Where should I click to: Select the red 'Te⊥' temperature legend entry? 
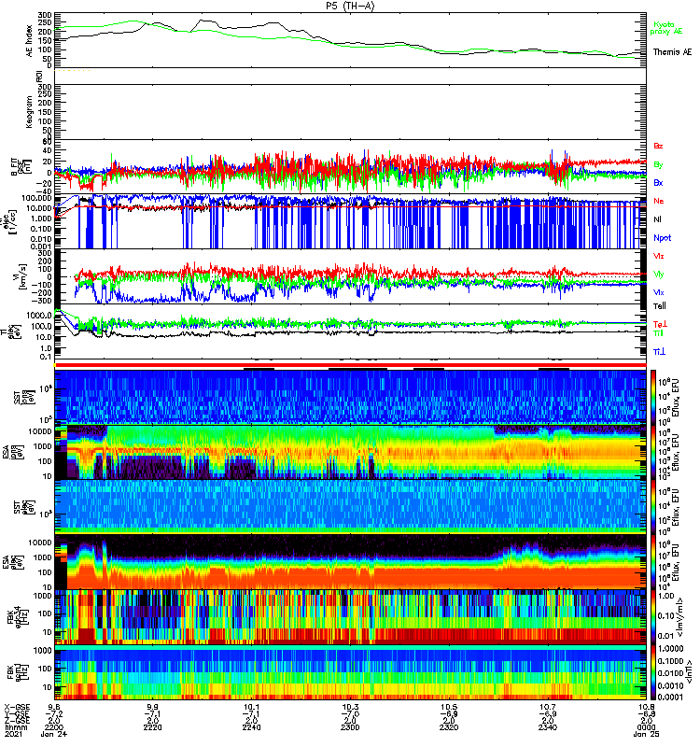point(660,324)
